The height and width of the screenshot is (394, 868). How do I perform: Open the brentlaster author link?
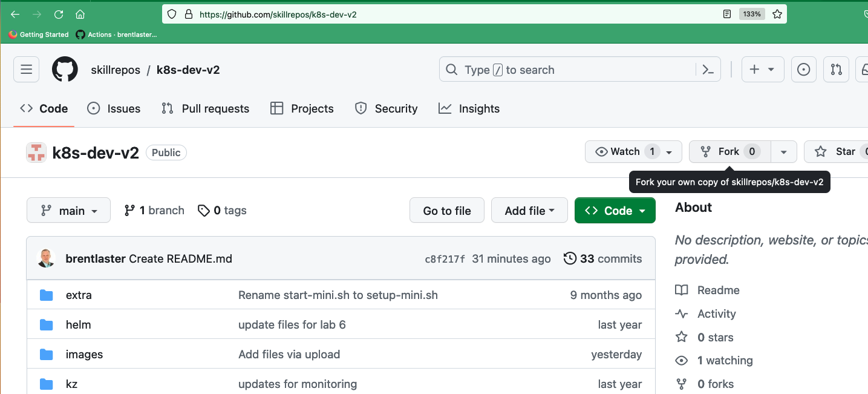[x=96, y=258]
